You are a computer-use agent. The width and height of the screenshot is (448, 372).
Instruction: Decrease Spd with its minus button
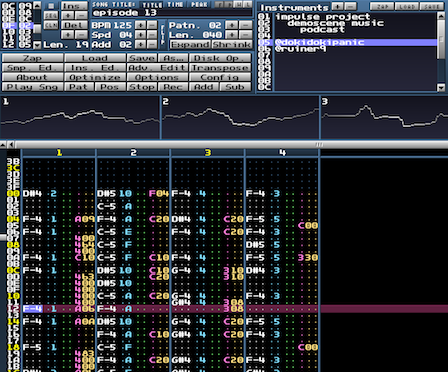tap(152, 35)
